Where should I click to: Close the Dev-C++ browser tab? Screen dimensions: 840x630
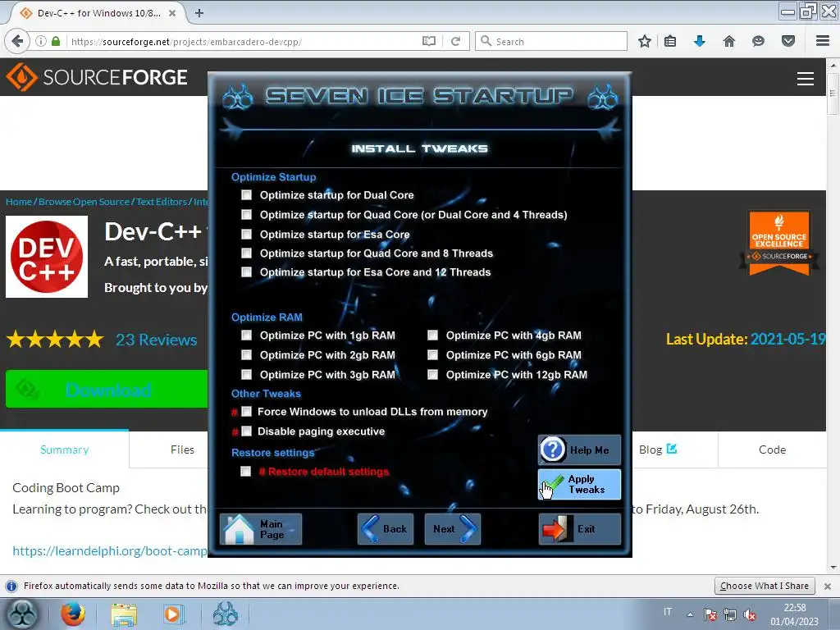tap(172, 13)
